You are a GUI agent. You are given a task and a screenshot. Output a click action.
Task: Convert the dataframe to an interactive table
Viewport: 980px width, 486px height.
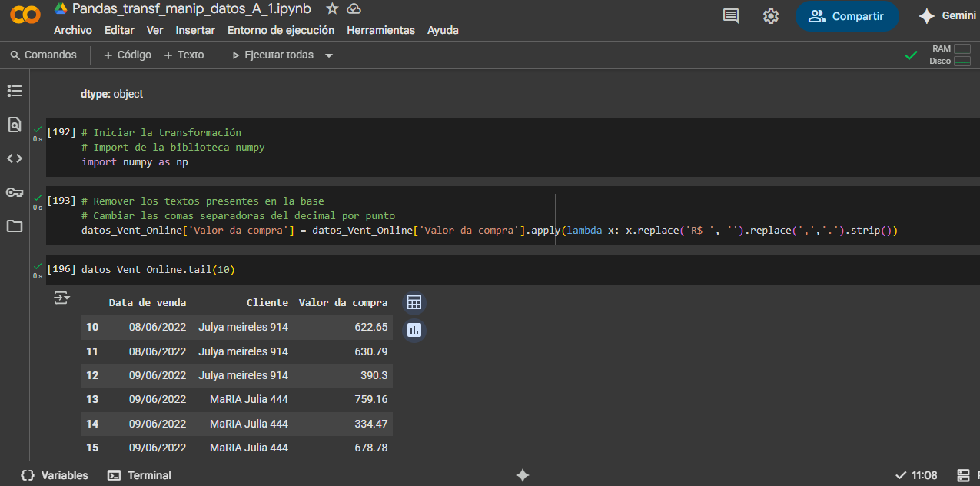[414, 303]
